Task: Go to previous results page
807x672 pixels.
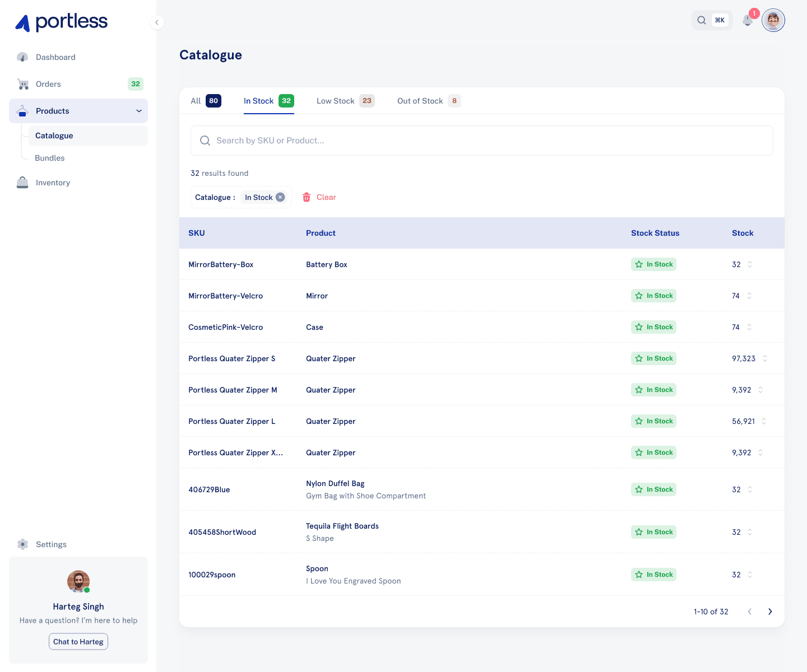Action: coord(750,612)
